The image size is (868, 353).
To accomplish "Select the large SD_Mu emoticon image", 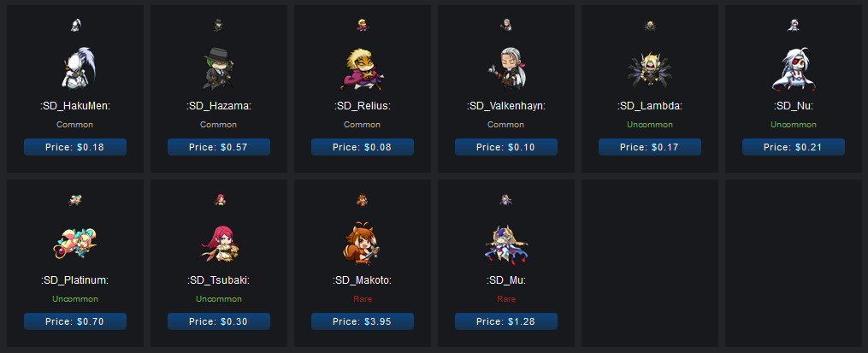I will pos(506,243).
